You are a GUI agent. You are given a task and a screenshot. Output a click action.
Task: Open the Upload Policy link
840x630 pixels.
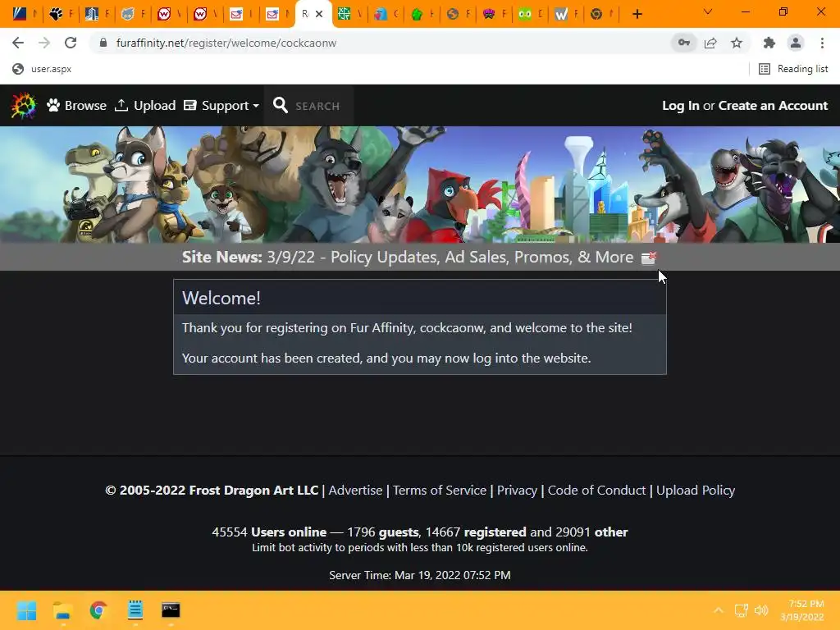click(696, 491)
